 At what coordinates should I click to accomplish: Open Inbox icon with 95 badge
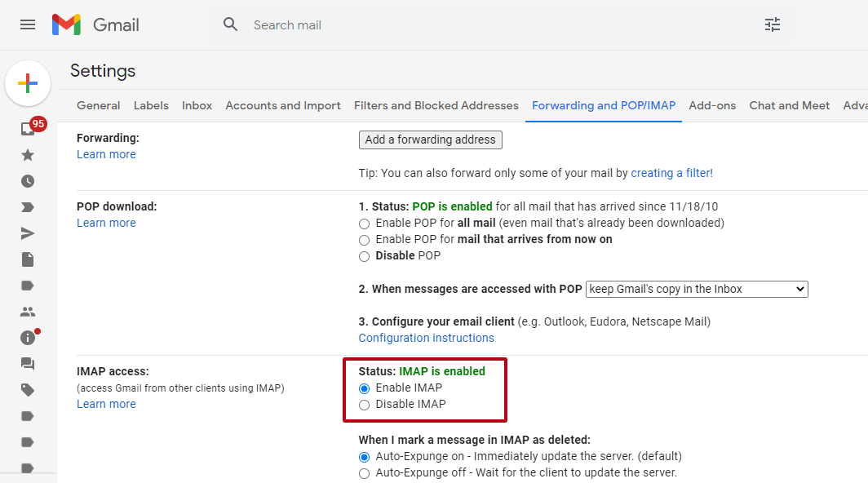point(28,129)
